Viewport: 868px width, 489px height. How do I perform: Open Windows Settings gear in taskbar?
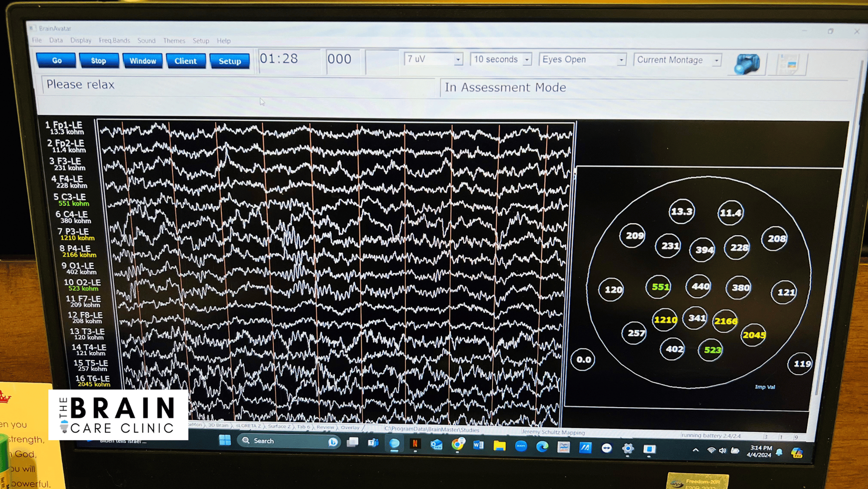coord(627,448)
